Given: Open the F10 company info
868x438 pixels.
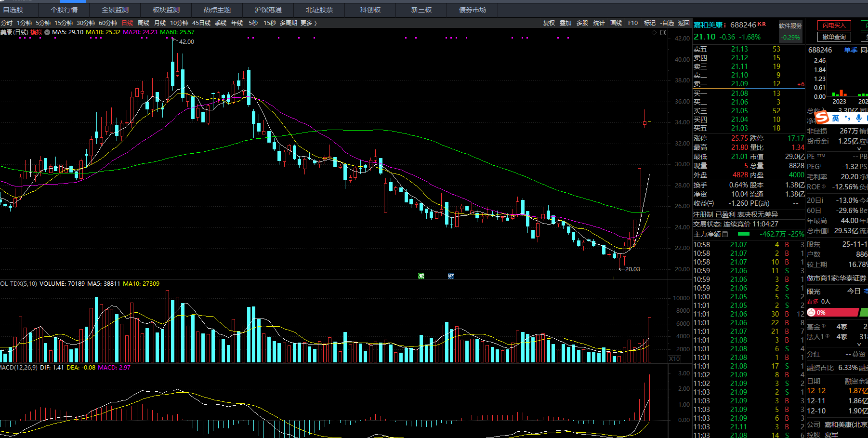Looking at the screenshot, I should pos(633,23).
